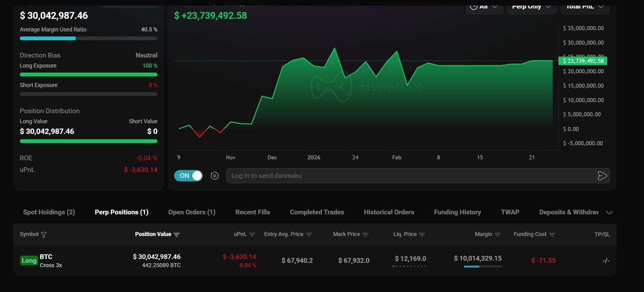Open the All time range dropdown
This screenshot has height=292, width=644.
pyautogui.click(x=485, y=6)
